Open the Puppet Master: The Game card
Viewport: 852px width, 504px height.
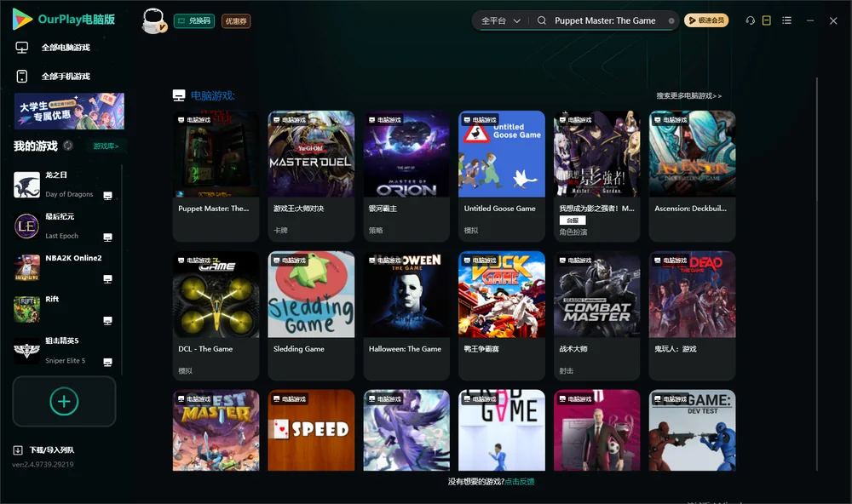click(x=216, y=176)
